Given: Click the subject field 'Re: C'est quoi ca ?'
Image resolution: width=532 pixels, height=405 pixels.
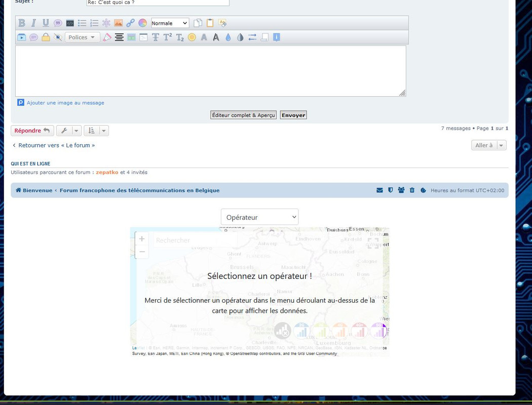Looking at the screenshot, I should point(158,3).
